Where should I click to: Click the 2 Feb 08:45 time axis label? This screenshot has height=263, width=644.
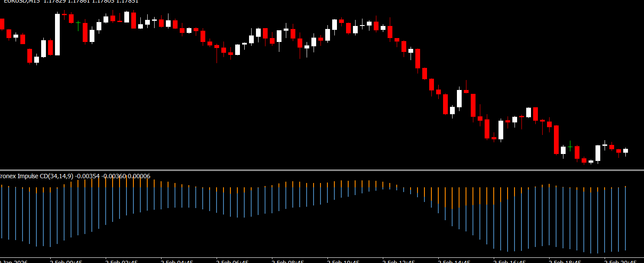288,261
